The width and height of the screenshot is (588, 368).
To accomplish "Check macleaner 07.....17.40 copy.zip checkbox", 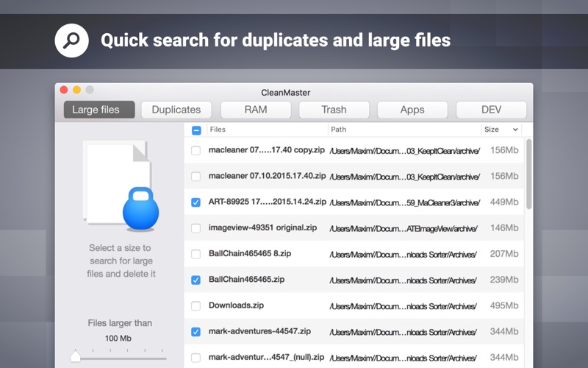I will pos(196,151).
